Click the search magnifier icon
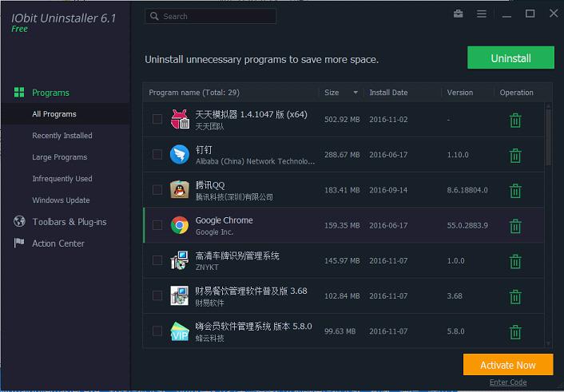Viewport: 564px width, 392px height. (154, 16)
